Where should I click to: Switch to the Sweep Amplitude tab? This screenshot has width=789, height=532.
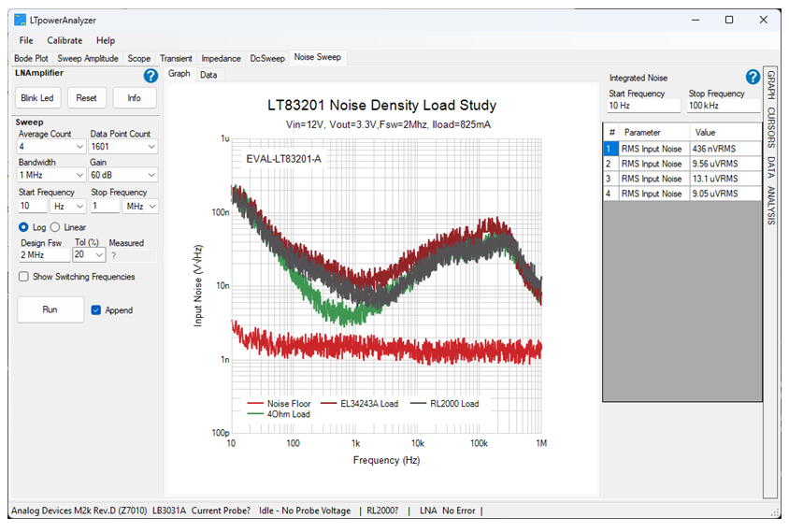tap(88, 58)
